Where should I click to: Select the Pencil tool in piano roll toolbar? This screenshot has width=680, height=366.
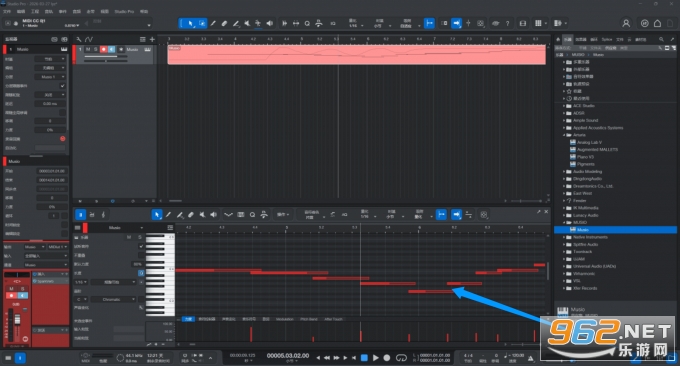point(168,215)
